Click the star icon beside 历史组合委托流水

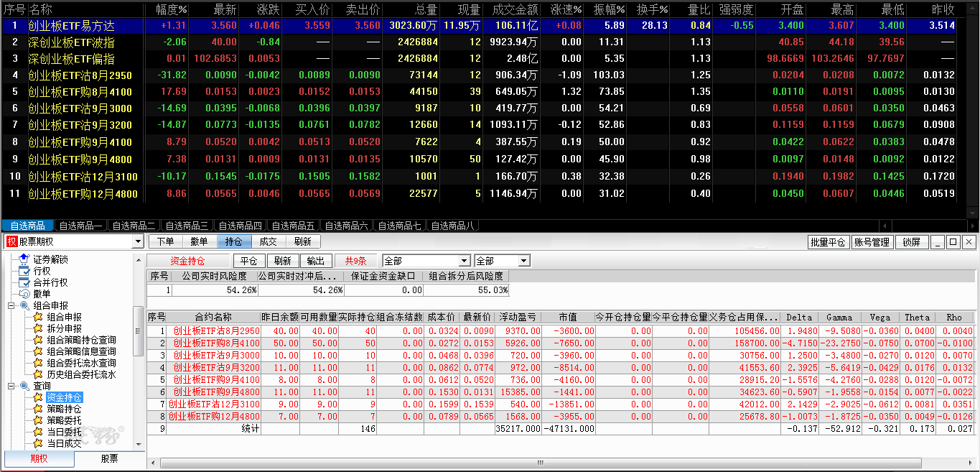pyautogui.click(x=39, y=374)
